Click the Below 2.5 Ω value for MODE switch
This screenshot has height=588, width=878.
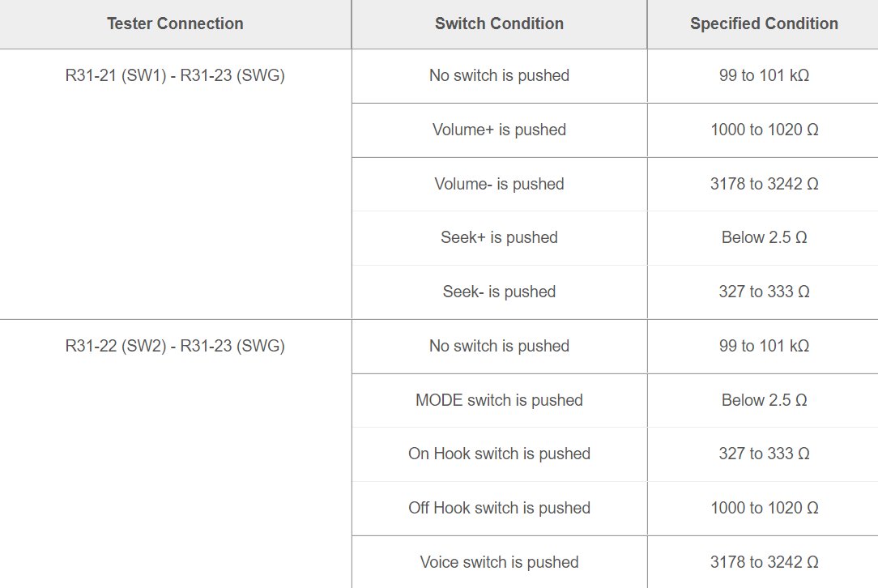click(763, 400)
